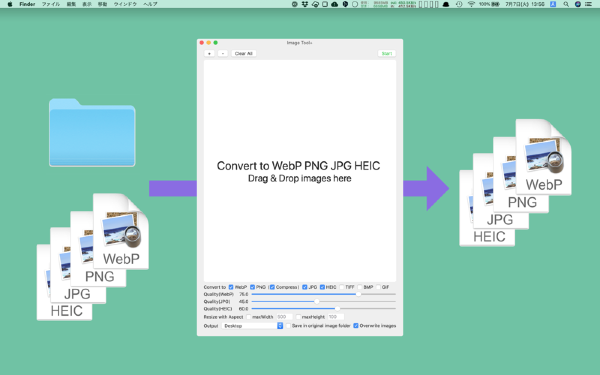Open the Apple menu
This screenshot has width=600, height=375.
pyautogui.click(x=10, y=4)
